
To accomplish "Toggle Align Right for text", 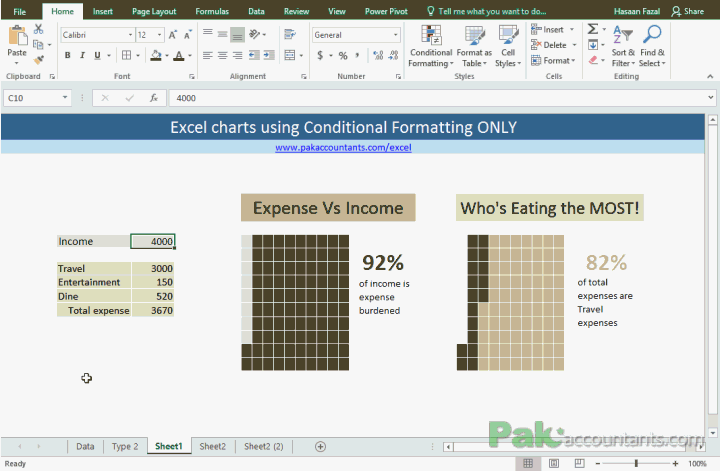I will pos(237,56).
